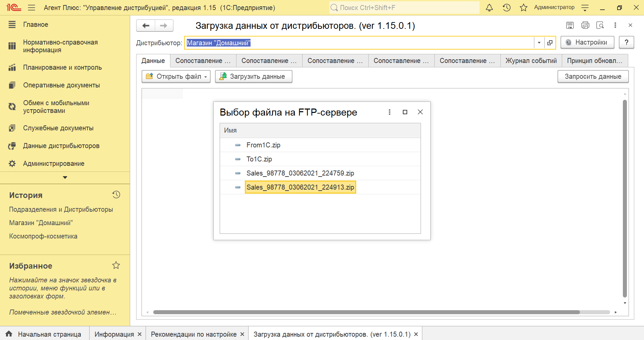Viewport: 644px width, 340px height.
Task: Select Sales_98778_03062021_224759.zip file
Action: pos(320,173)
